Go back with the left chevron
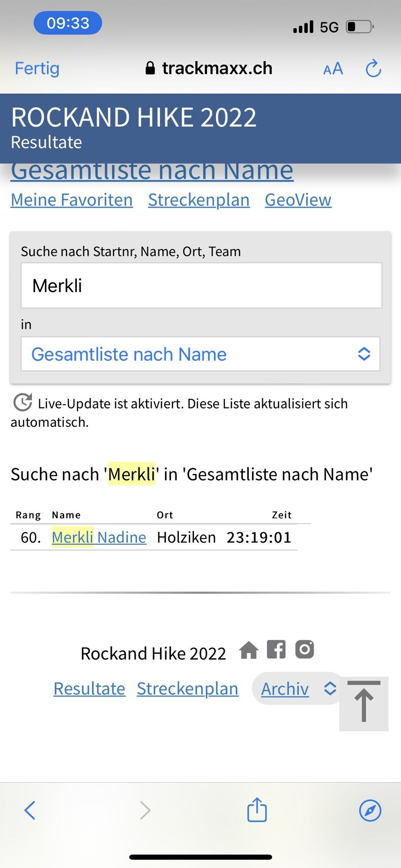Image resolution: width=401 pixels, height=868 pixels. 30,810
